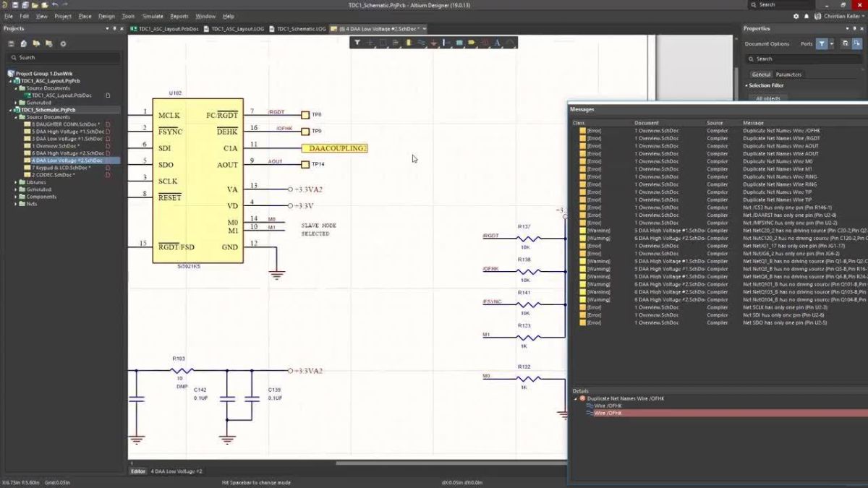Open the Place menu
This screenshot has width=868, height=488.
coord(85,16)
